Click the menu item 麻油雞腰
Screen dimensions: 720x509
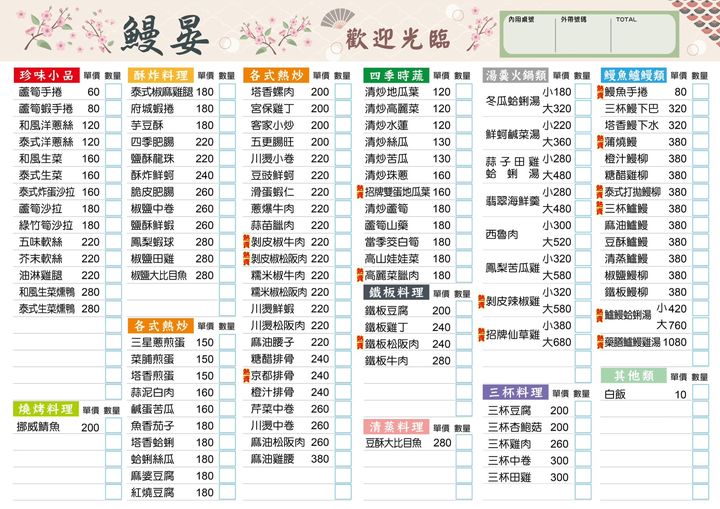[273, 458]
